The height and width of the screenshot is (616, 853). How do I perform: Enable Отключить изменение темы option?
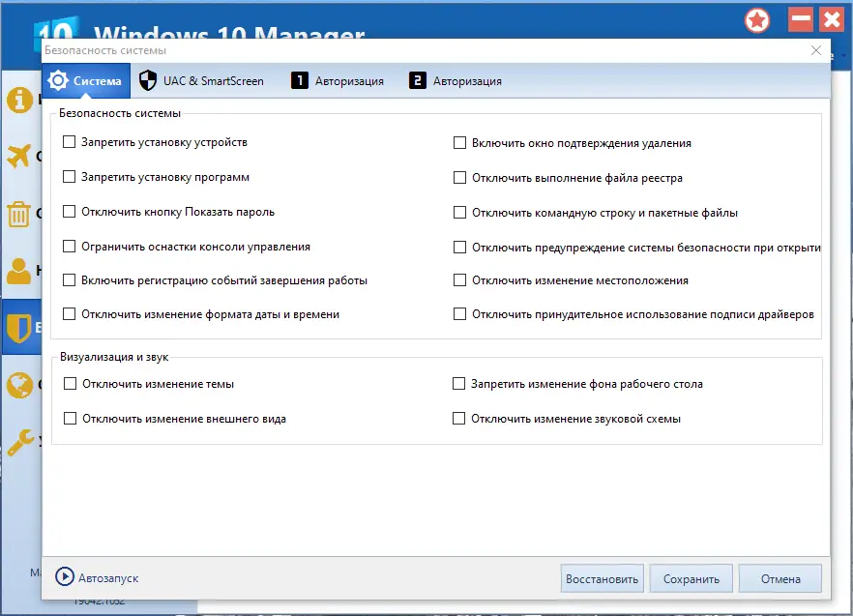pos(70,384)
